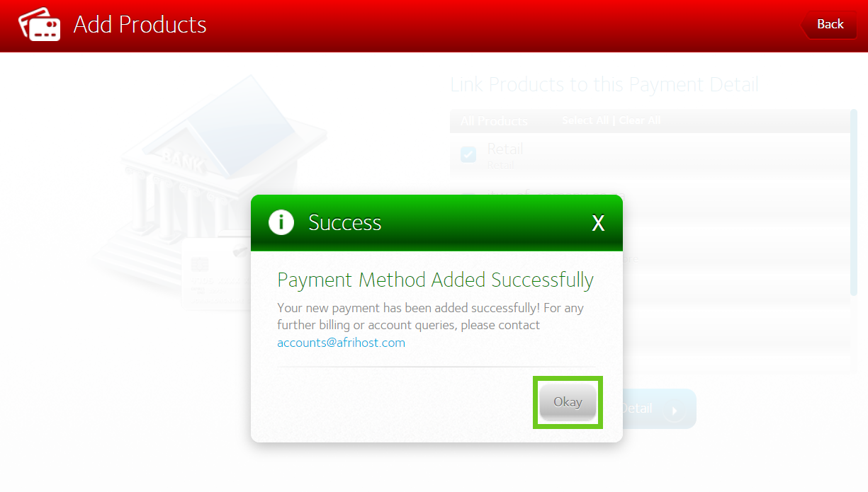Click Select All in the products list
This screenshot has width=868, height=492.
(585, 120)
